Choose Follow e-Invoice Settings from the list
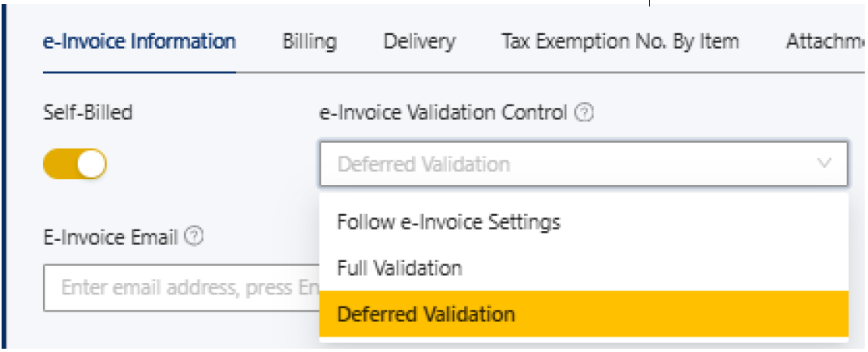 [449, 221]
